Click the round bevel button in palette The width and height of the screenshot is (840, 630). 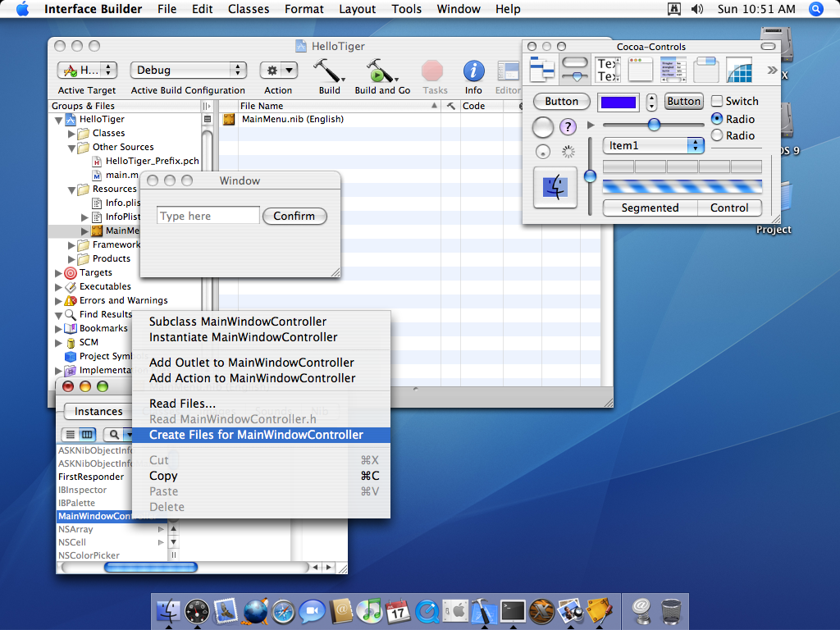tap(543, 127)
